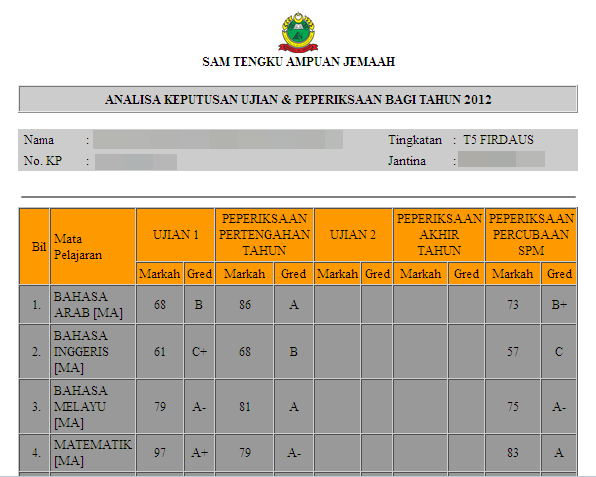Click Bahasa Inggeris Percubaan SPM grade C

[x=559, y=352]
